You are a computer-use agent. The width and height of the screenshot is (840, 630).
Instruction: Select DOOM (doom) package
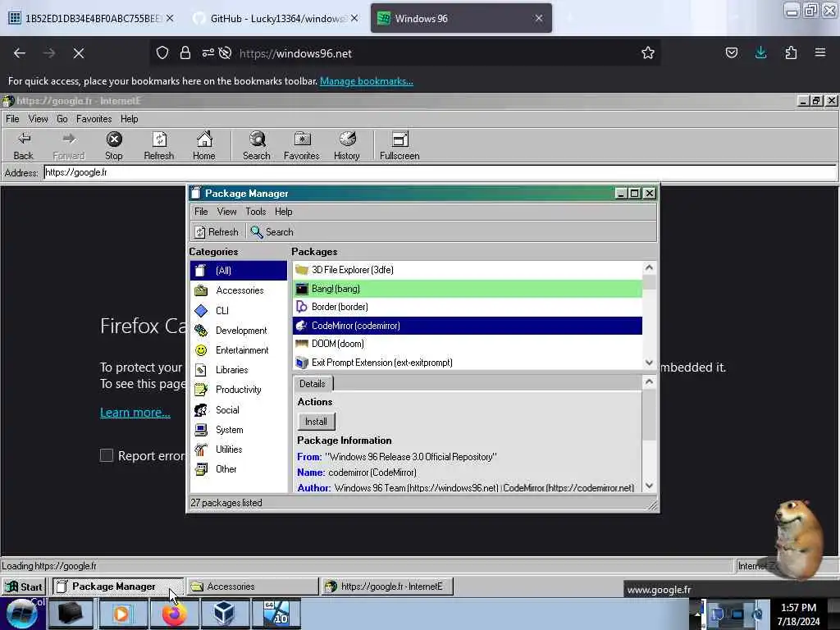pos(467,344)
